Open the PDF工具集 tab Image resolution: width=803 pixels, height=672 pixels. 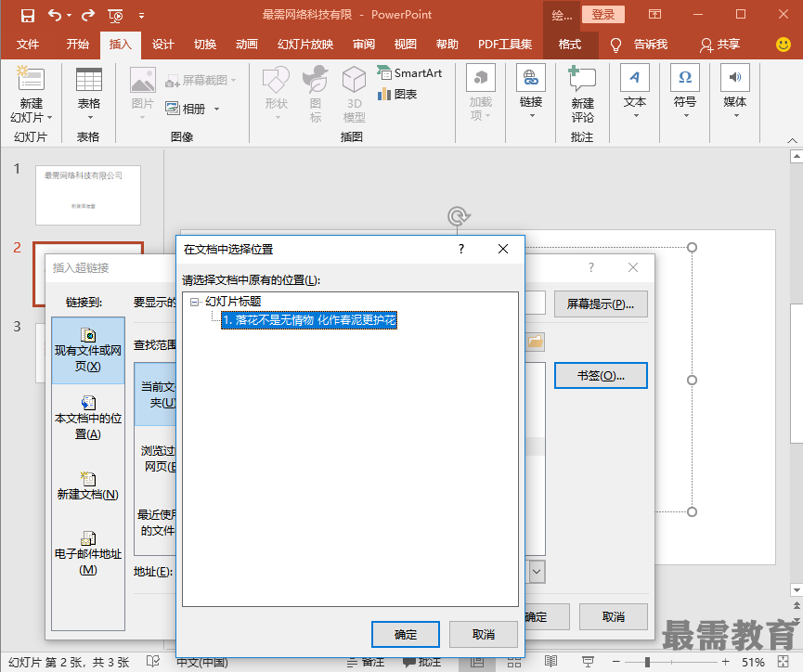[505, 45]
